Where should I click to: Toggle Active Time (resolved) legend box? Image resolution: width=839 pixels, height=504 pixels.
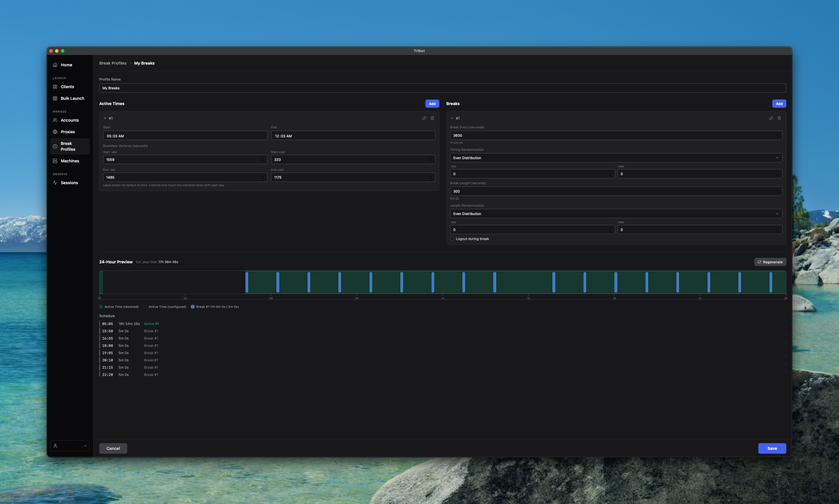tap(101, 307)
